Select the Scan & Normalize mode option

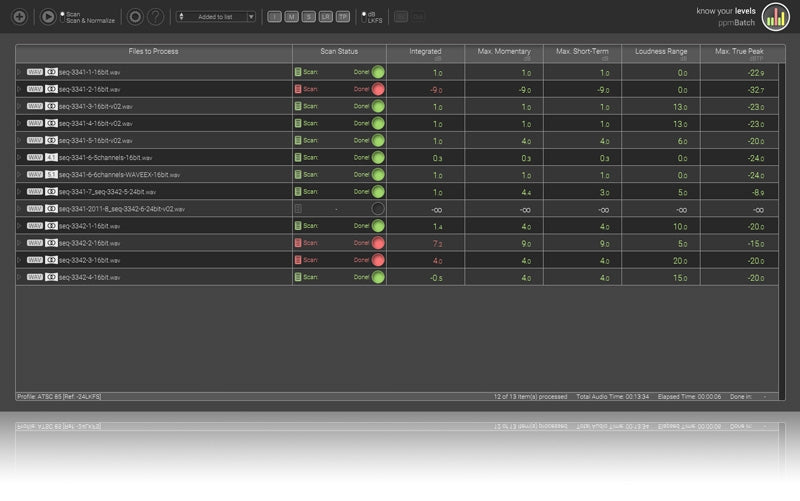point(87,21)
